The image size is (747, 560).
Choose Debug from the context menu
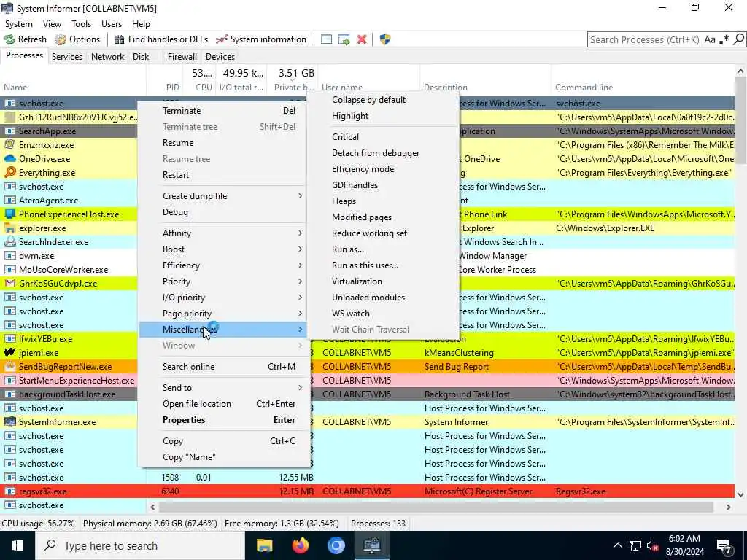(x=223, y=212)
